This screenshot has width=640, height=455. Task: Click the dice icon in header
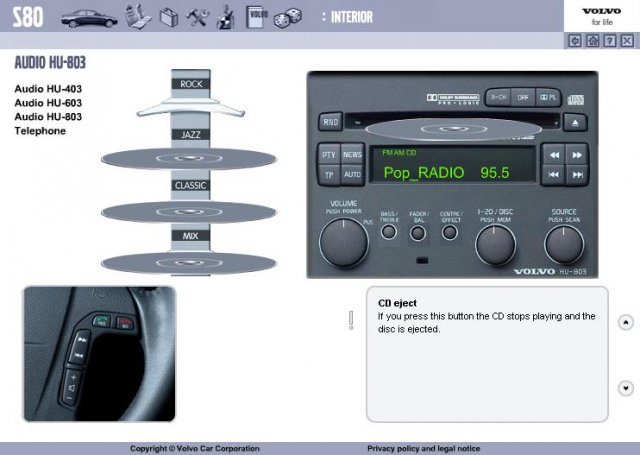pos(287,18)
